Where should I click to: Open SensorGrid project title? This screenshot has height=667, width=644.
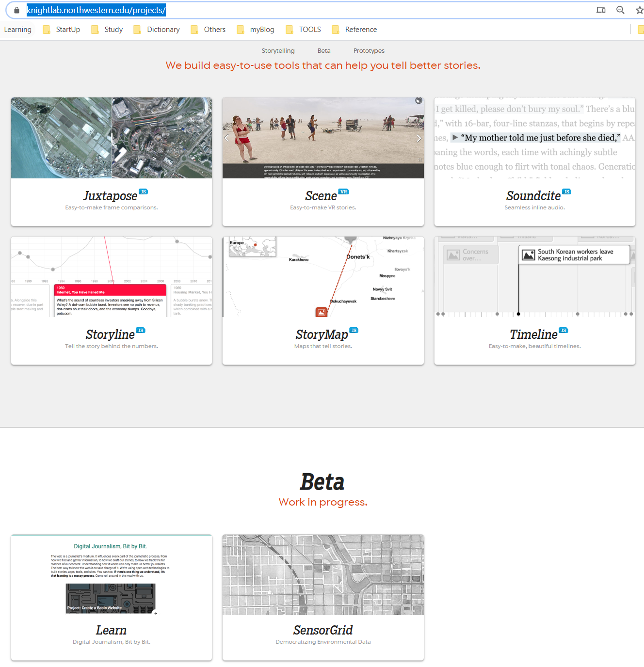pos(323,630)
